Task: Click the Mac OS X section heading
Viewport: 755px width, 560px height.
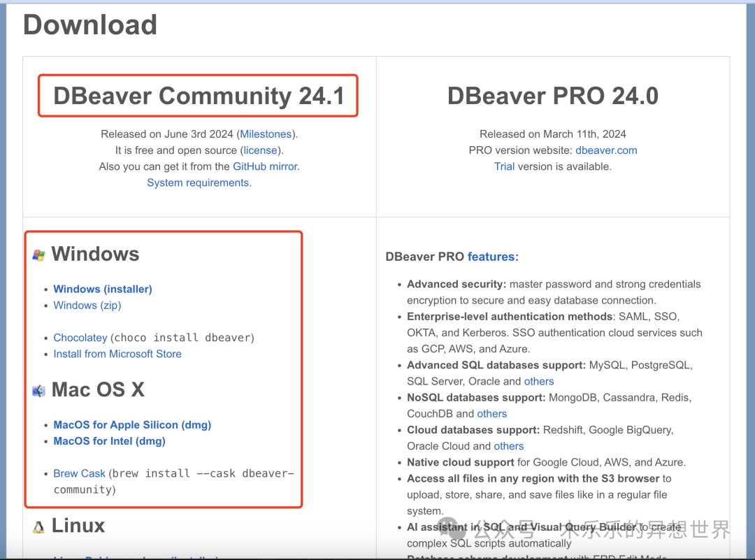Action: click(99, 389)
